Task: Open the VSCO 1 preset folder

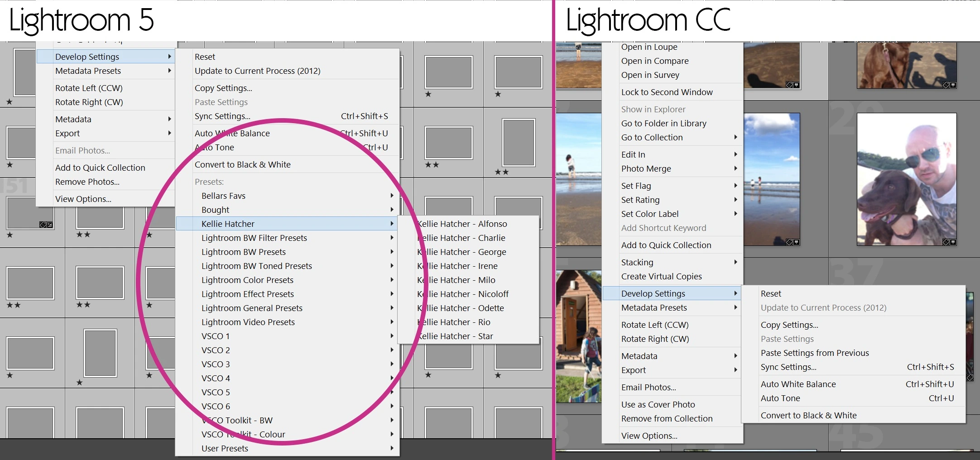Action: [288, 336]
